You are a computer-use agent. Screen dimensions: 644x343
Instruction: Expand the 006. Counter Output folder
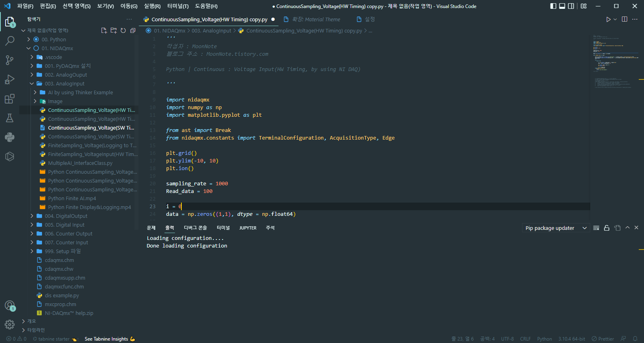coord(32,233)
